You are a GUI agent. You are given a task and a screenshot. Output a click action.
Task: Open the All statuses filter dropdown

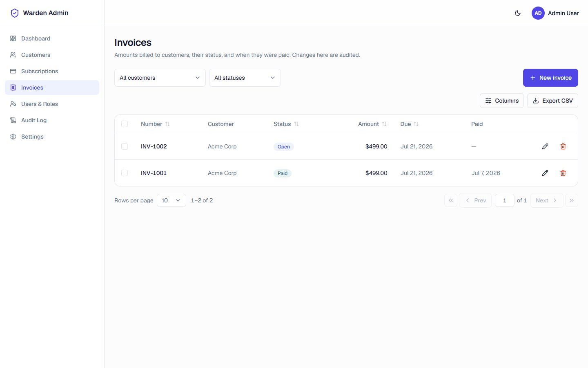(245, 78)
